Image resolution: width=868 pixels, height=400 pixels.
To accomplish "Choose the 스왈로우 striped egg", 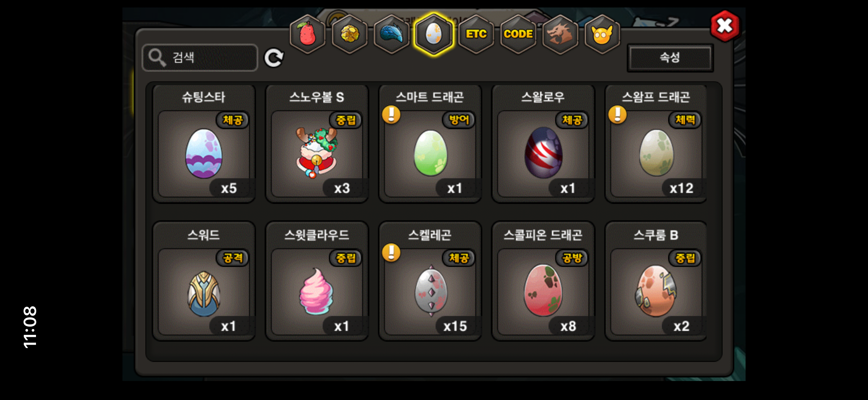I will 543,144.
